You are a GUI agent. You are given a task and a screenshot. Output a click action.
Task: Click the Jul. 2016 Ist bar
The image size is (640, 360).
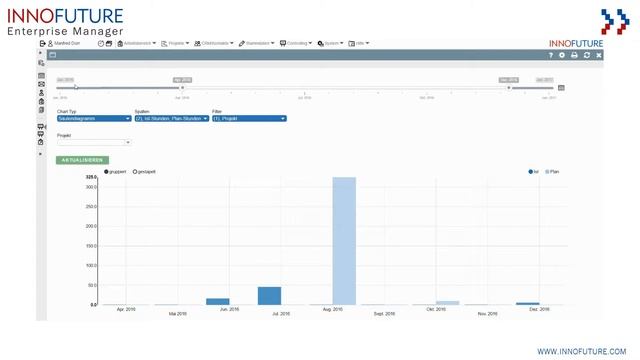[x=269, y=296]
